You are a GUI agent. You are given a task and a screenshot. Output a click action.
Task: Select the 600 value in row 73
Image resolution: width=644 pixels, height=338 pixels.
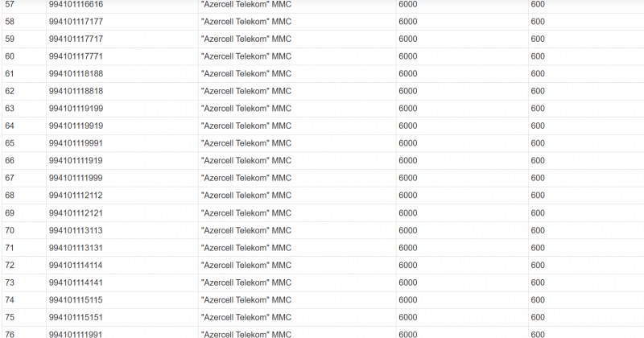538,282
